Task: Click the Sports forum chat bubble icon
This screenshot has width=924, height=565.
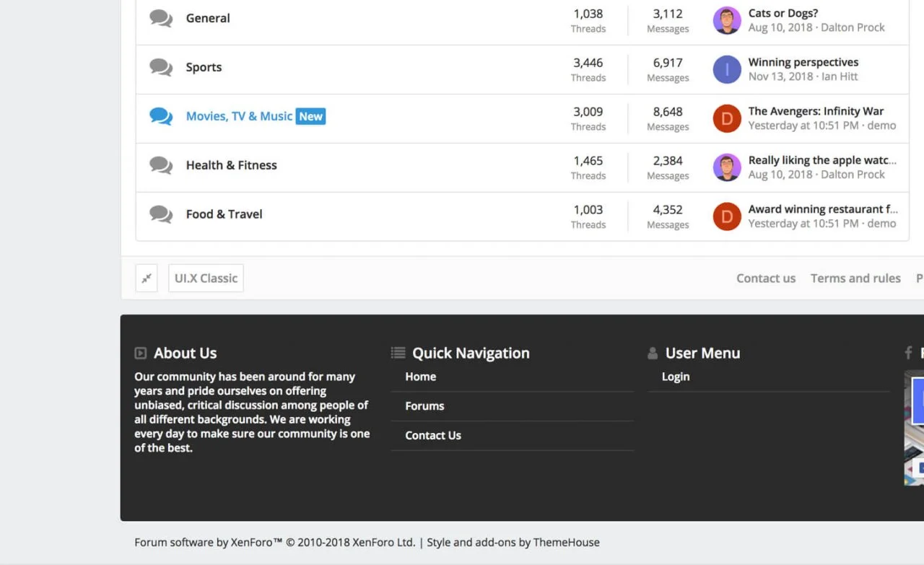Action: 160,68
